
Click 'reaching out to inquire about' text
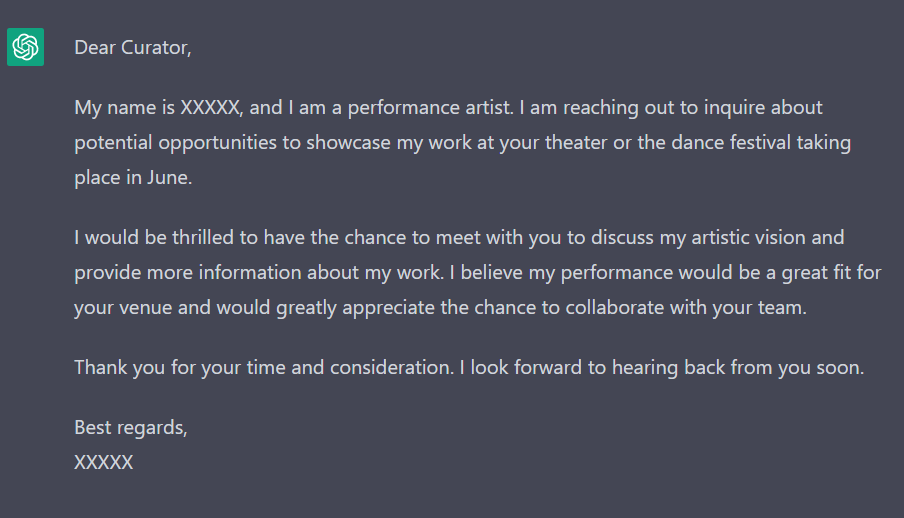[x=692, y=108]
